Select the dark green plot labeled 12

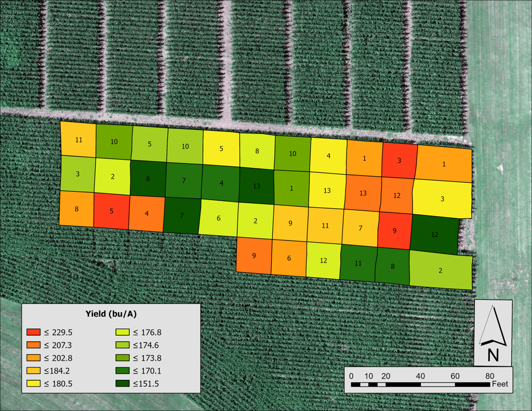435,234
